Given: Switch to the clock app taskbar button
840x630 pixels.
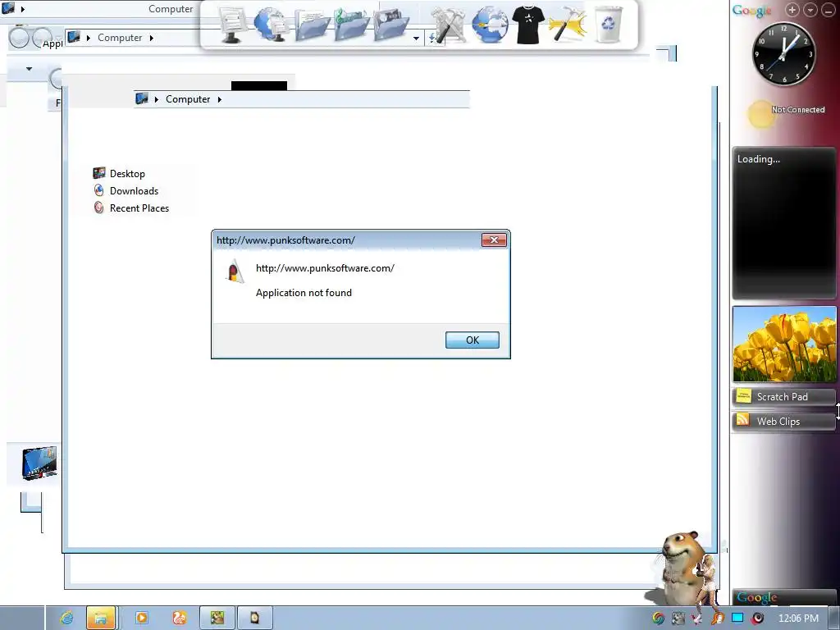Looking at the screenshot, I should point(255,619).
